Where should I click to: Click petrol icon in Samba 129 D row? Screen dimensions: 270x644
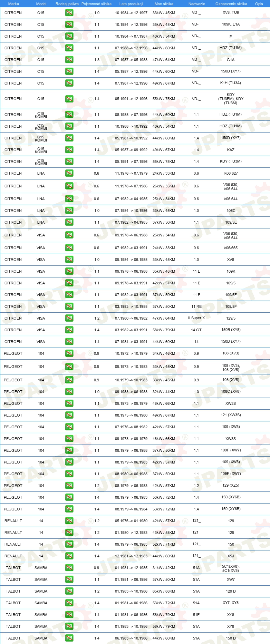(69, 591)
